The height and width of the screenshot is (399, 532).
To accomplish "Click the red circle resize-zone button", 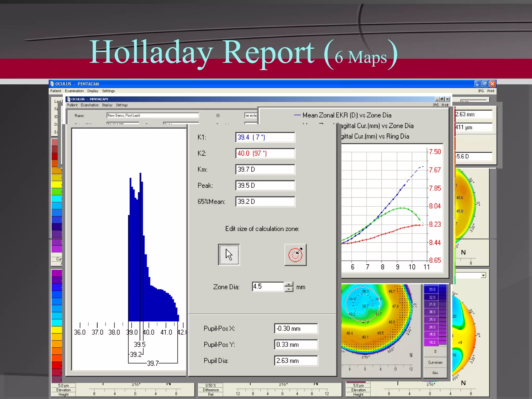I will tap(295, 255).
